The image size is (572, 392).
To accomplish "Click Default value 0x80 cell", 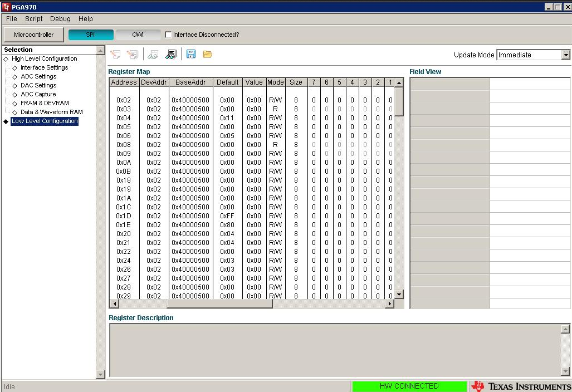I will (227, 225).
